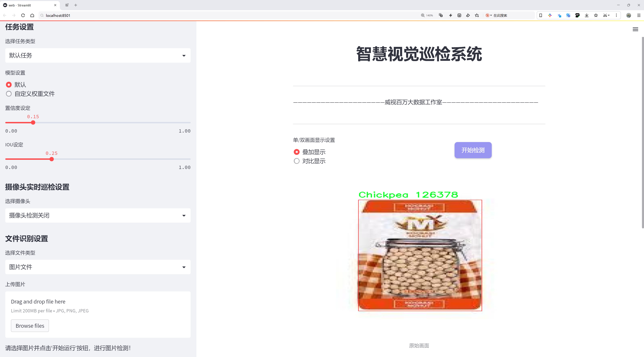The image size is (644, 357).
Task: Open the Streamlit app hamburger menu
Action: pyautogui.click(x=635, y=29)
